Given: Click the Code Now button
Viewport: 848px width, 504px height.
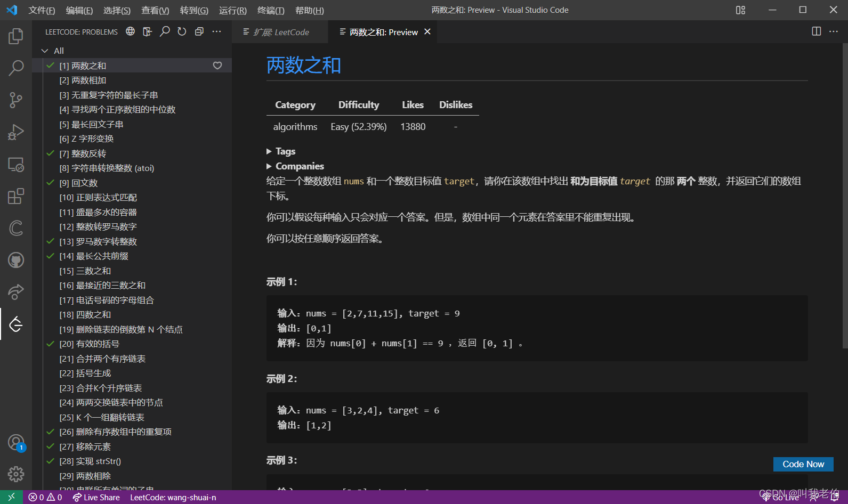Looking at the screenshot, I should (803, 464).
